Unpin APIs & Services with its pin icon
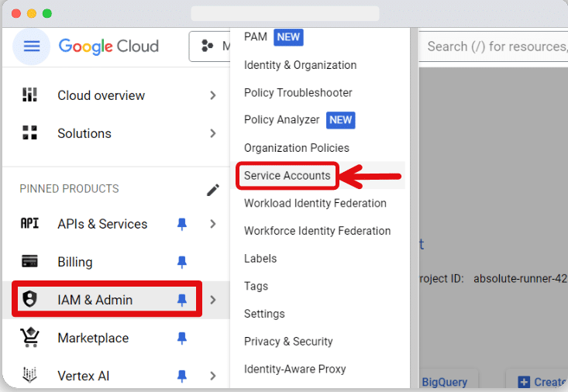Viewport: 568px width, 392px height. [182, 224]
